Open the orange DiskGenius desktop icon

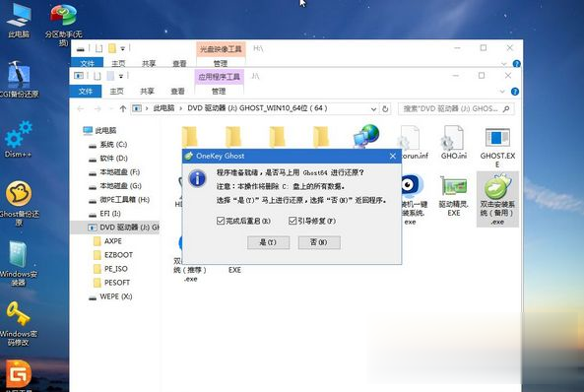[x=18, y=374]
